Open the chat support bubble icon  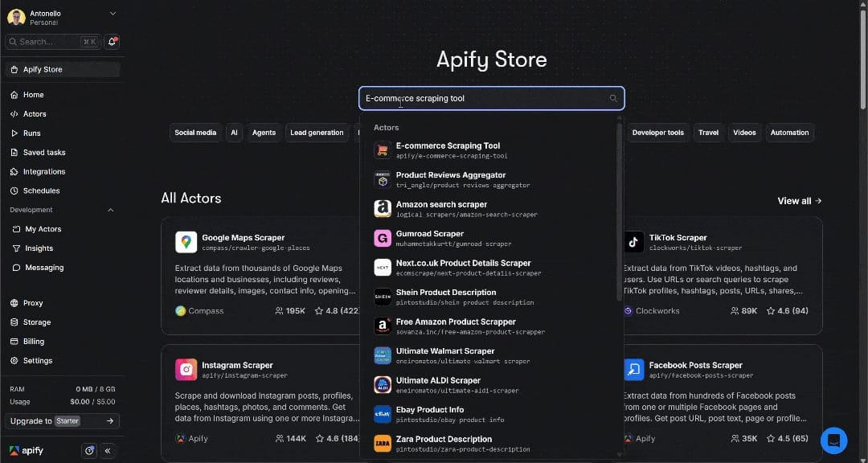[833, 440]
